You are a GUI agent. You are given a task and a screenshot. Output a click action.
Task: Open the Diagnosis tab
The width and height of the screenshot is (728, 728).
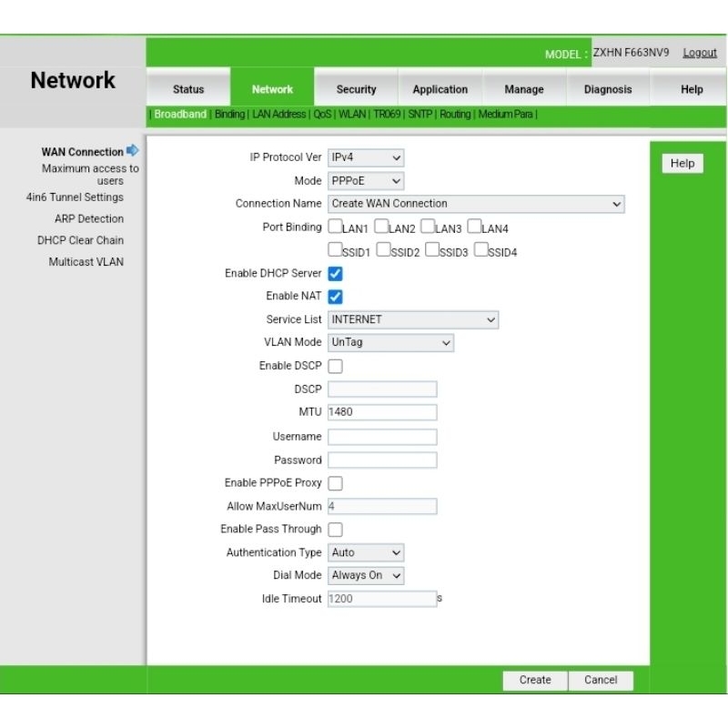[607, 89]
